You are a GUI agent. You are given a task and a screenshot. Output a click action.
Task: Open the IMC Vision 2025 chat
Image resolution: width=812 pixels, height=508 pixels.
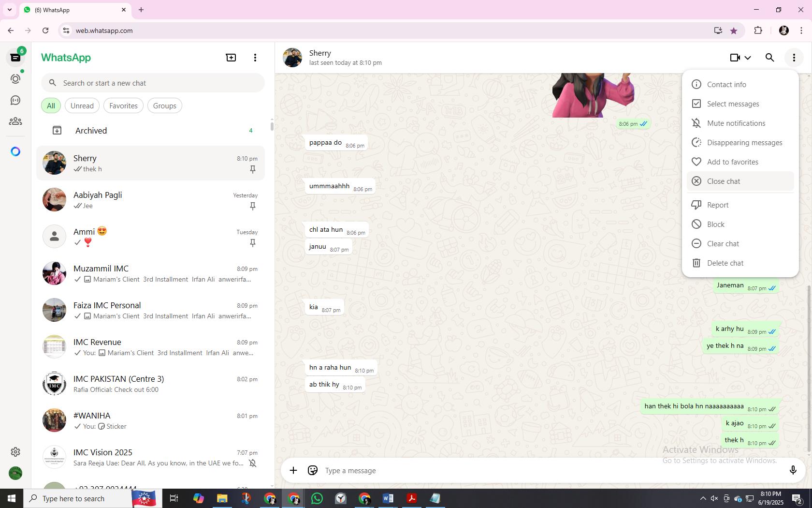(x=150, y=457)
